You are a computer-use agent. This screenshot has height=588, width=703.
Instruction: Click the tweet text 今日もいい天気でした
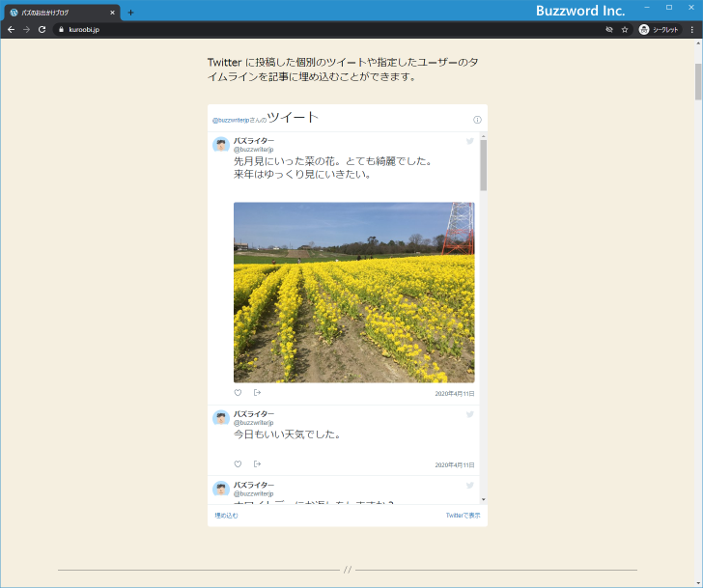click(x=287, y=434)
